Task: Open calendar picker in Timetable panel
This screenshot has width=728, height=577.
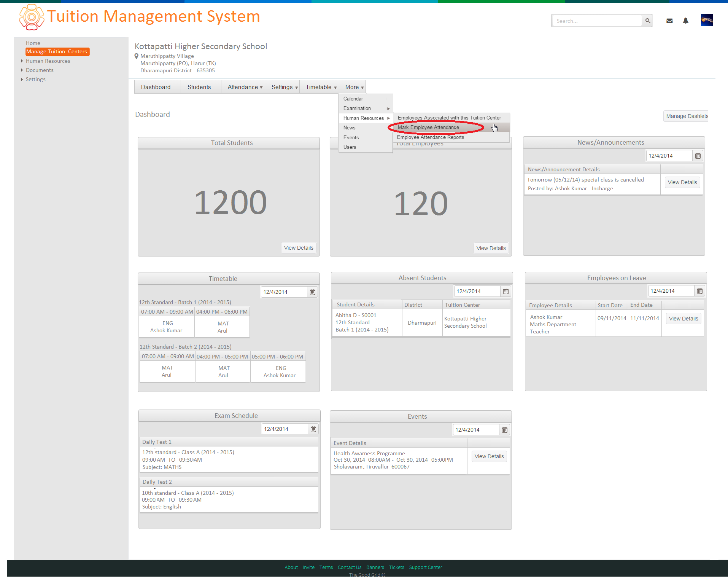Action: 312,292
